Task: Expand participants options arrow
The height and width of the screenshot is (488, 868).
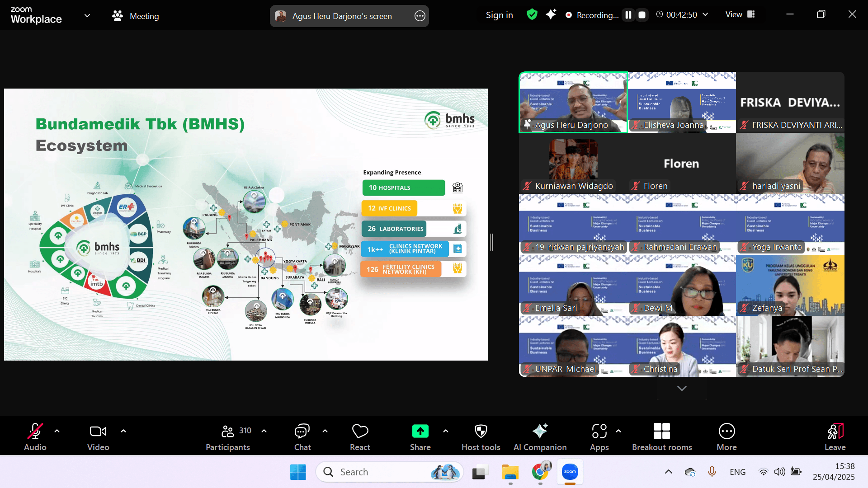Action: pos(264,431)
